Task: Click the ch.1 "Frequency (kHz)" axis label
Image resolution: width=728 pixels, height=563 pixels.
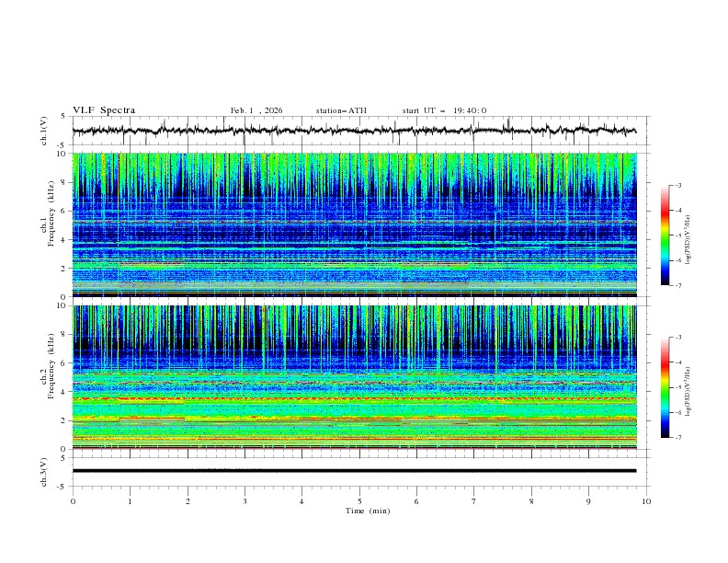Action: 51,213
